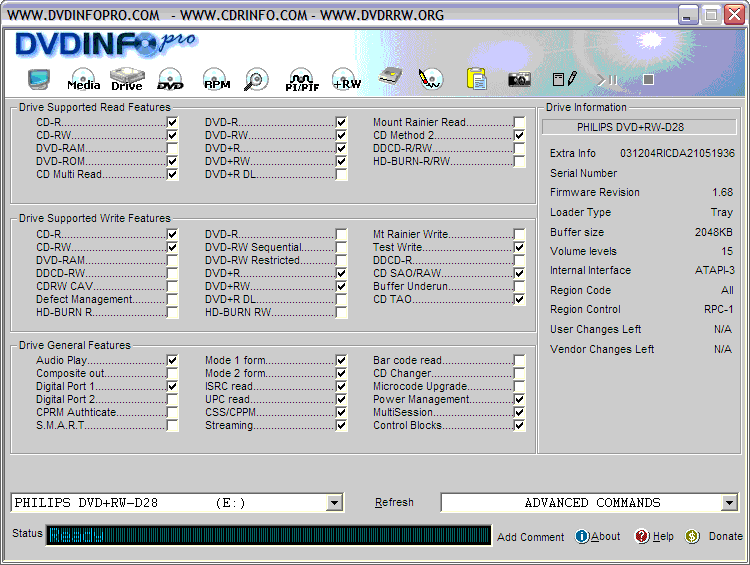Viewport: 750px width, 565px height.
Task: Toggle the Audio Play checkbox
Action: tap(173, 360)
